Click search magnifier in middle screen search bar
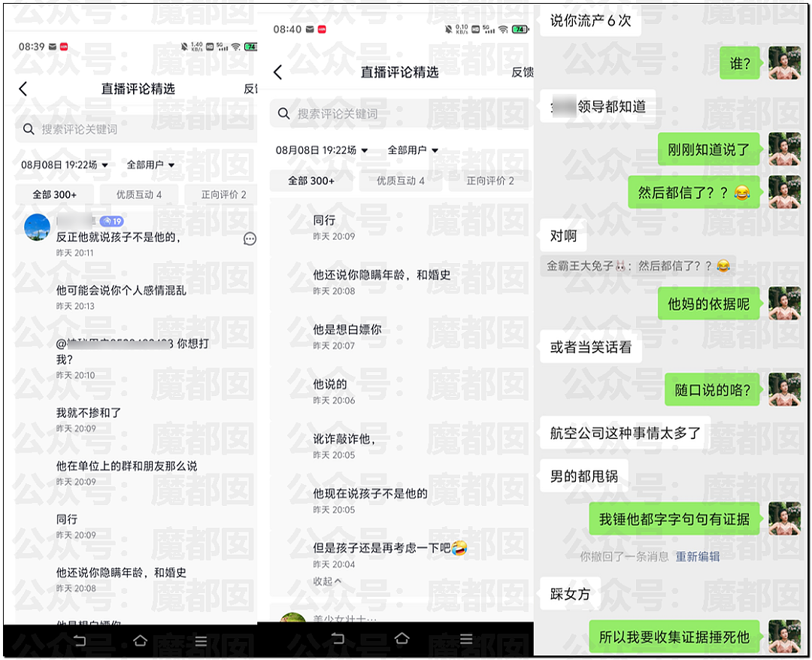Screen dimensions: 812x660 pos(283,114)
